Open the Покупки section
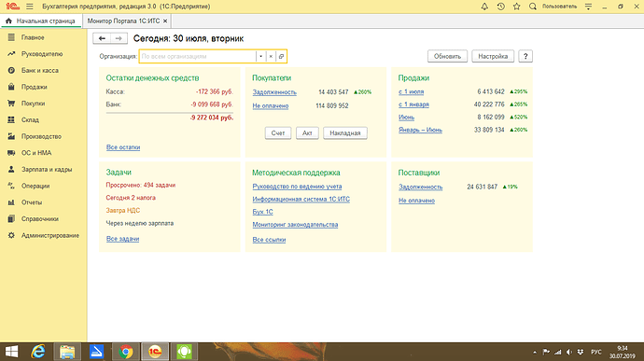Viewport: 644px width, 361px height. point(33,104)
